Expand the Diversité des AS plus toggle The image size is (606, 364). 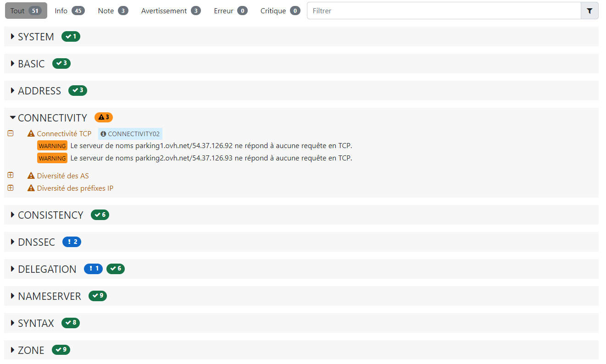click(x=11, y=176)
